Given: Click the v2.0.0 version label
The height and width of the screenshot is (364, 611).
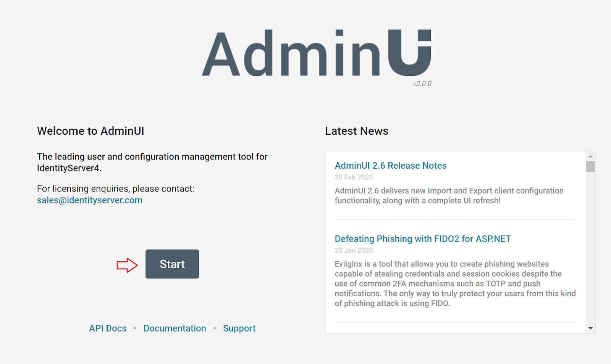Looking at the screenshot, I should pyautogui.click(x=422, y=84).
